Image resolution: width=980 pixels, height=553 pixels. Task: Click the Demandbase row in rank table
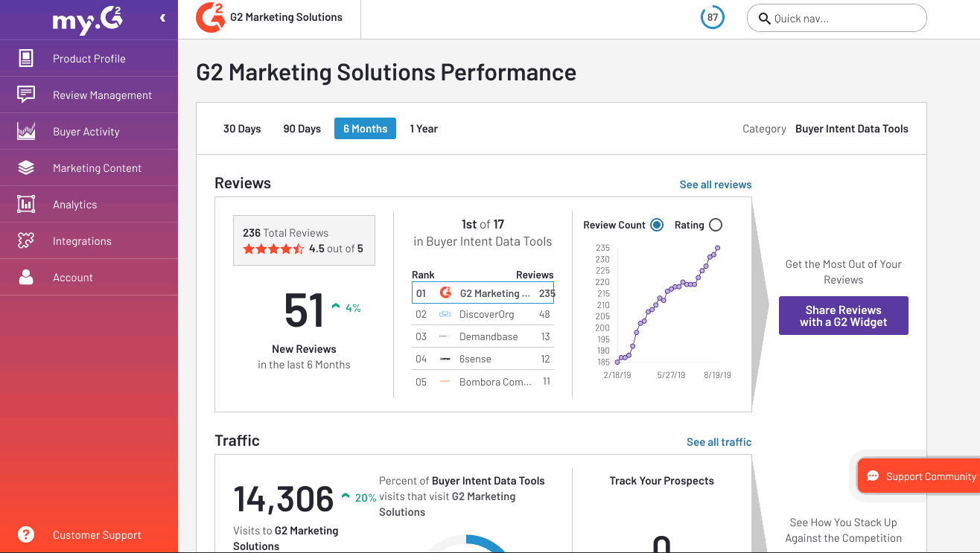(x=483, y=336)
